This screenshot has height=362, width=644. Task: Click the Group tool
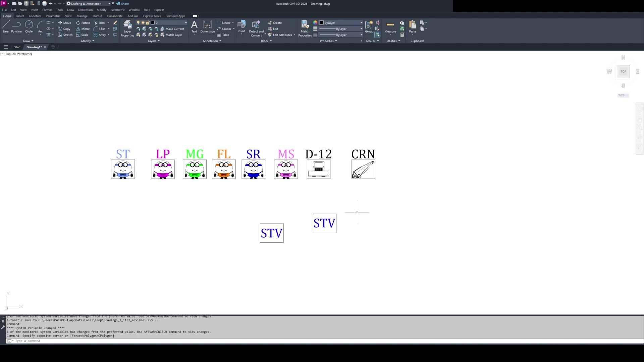369,27
